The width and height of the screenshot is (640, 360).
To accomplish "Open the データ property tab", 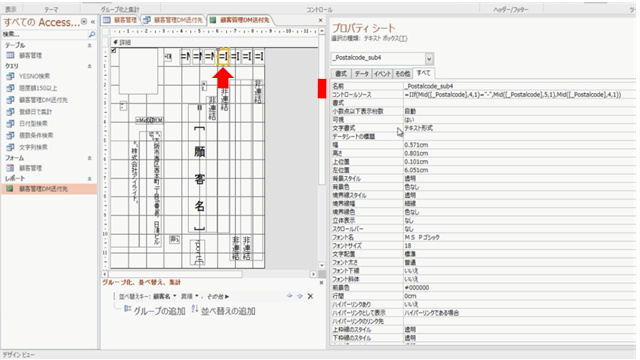I will 361,74.
